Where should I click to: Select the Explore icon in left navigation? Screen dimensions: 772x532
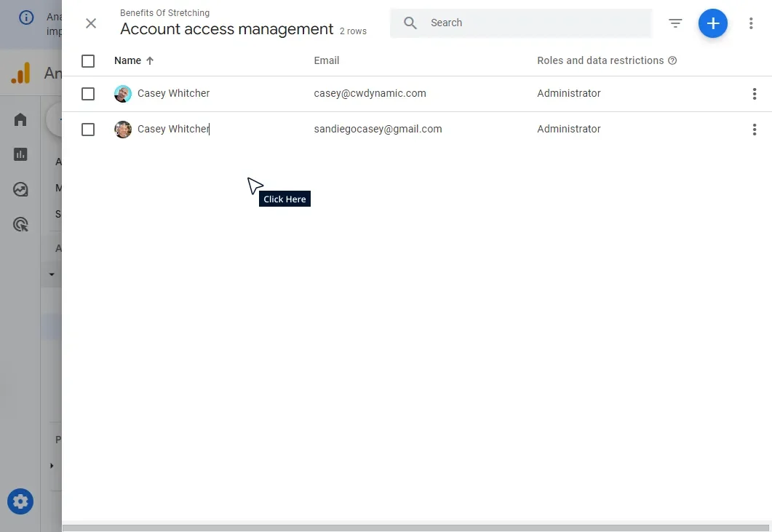coord(20,188)
